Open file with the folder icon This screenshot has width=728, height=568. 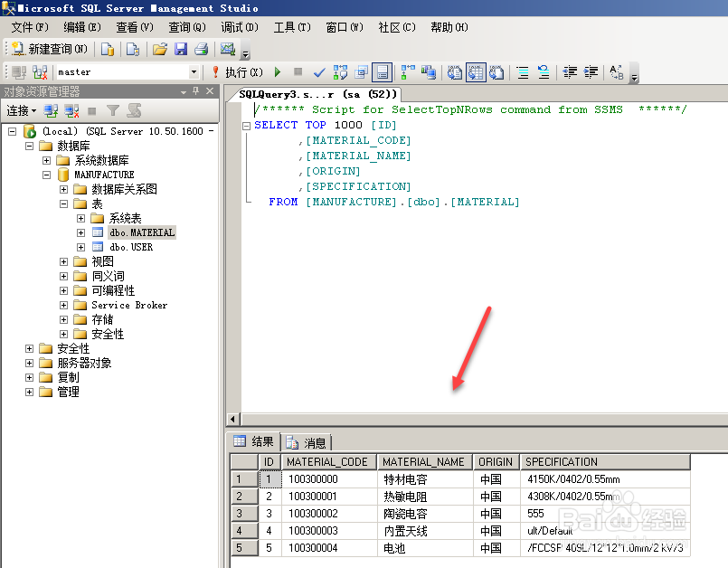(160, 49)
